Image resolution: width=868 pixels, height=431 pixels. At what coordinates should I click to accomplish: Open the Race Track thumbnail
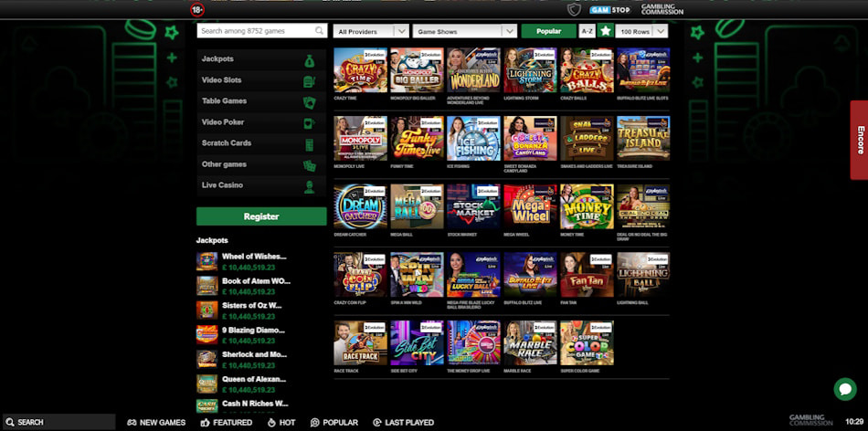360,343
